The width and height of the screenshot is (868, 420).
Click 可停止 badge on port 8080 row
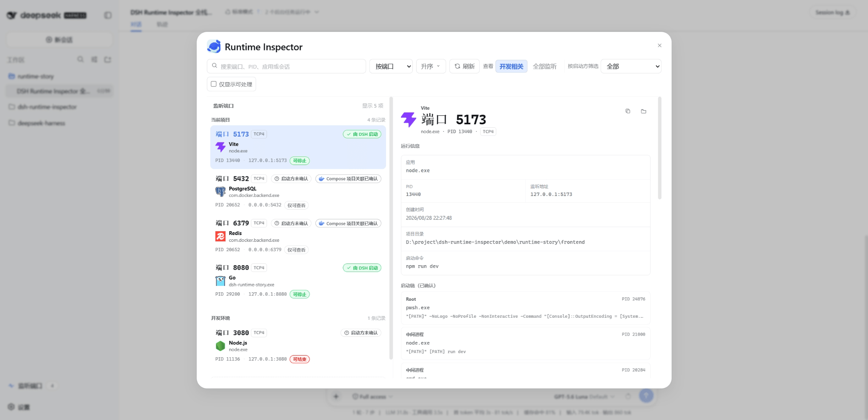pos(300,294)
